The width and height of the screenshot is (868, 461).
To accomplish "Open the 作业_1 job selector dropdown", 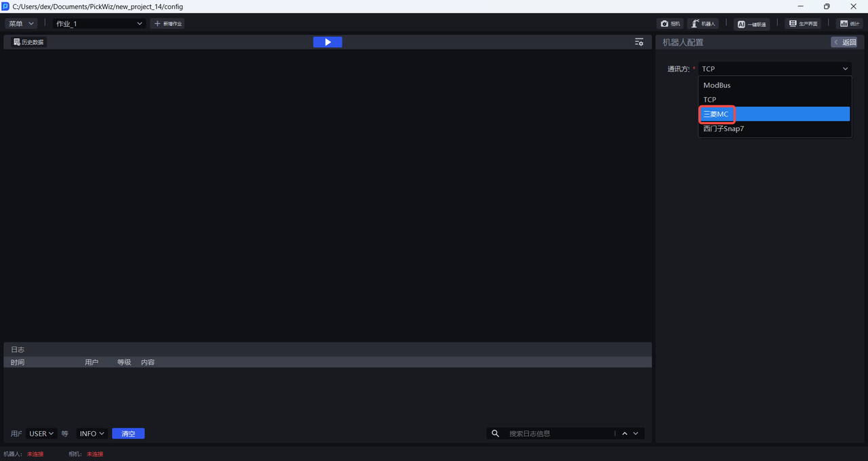I will click(x=100, y=24).
